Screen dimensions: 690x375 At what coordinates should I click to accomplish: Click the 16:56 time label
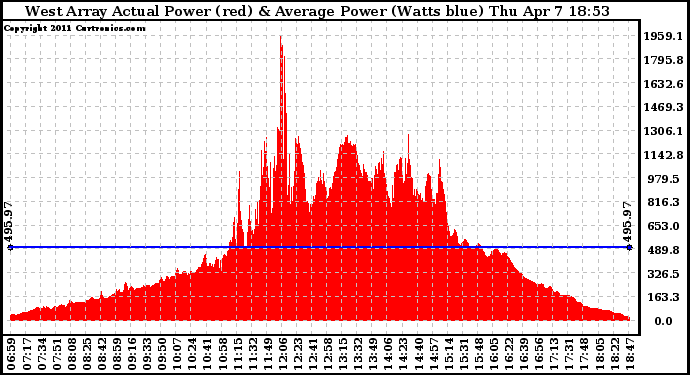tap(539, 354)
